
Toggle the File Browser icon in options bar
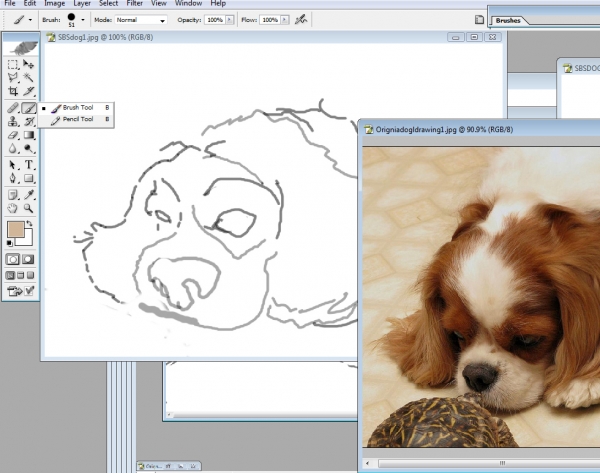[x=479, y=20]
